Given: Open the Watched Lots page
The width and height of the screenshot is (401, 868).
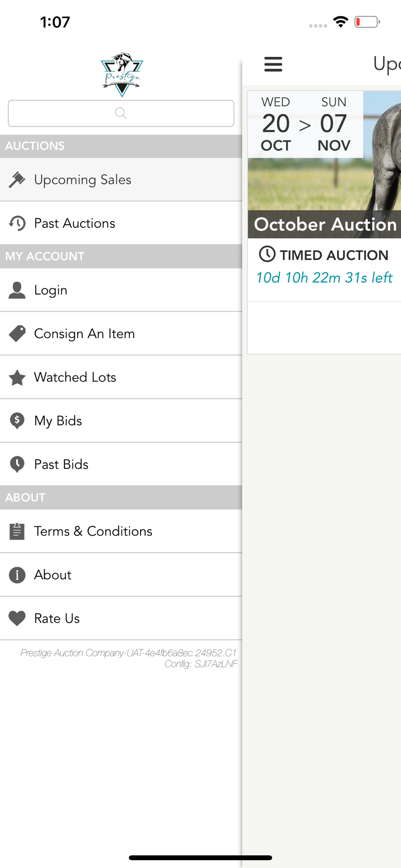Looking at the screenshot, I should (x=75, y=377).
